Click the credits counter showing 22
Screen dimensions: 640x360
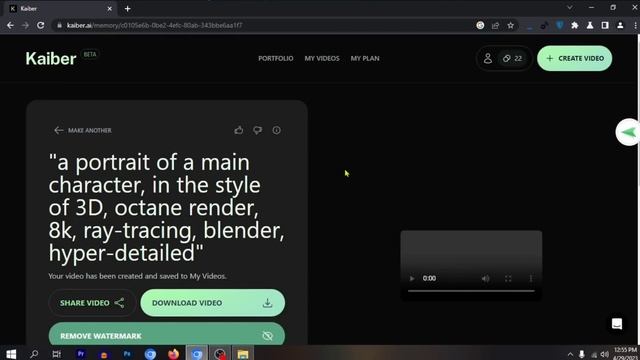click(x=512, y=58)
